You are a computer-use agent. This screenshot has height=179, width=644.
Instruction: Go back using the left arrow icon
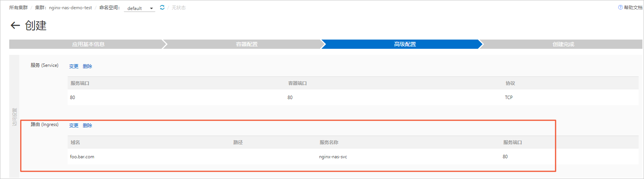pyautogui.click(x=15, y=25)
